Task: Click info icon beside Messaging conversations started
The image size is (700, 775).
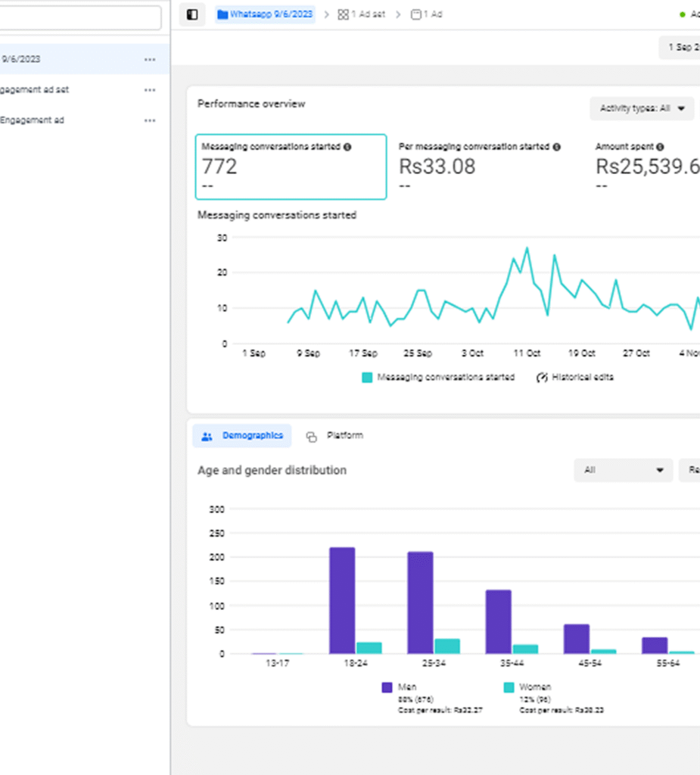Action: tap(347, 147)
